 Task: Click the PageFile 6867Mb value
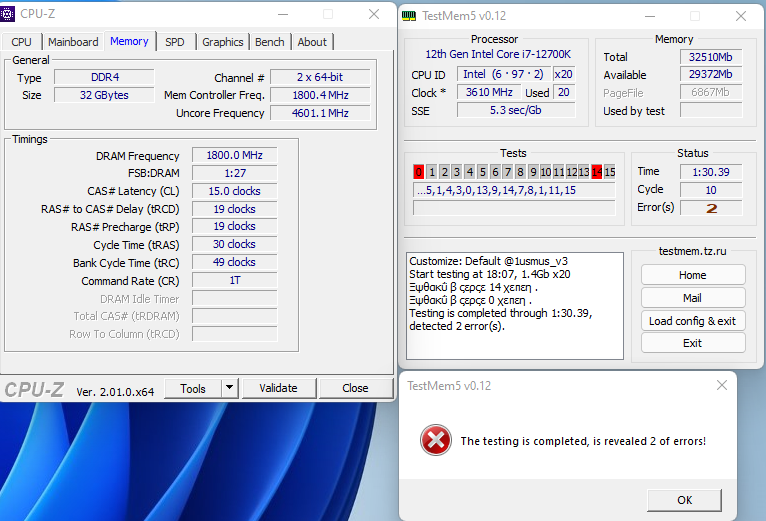click(711, 92)
